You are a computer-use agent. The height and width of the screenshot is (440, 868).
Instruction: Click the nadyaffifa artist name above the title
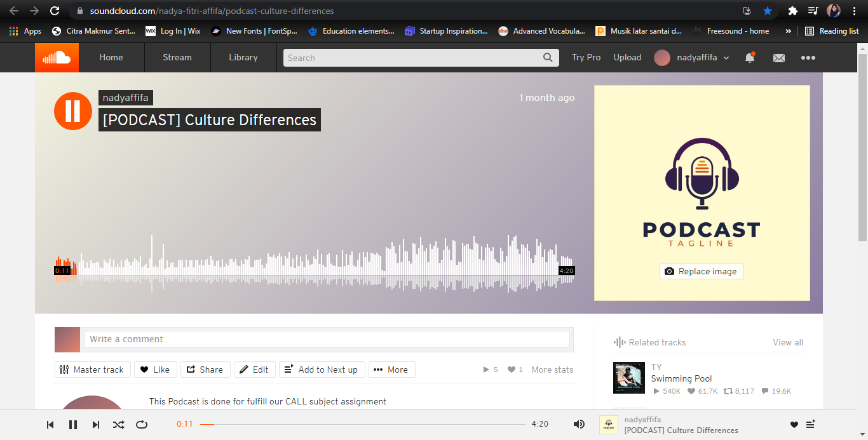click(x=126, y=98)
